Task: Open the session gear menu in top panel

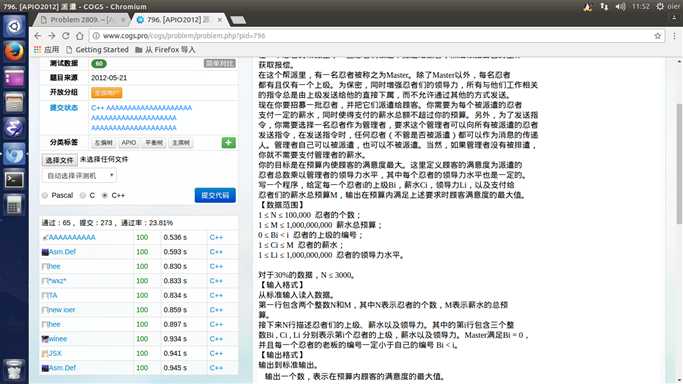Action: point(660,7)
